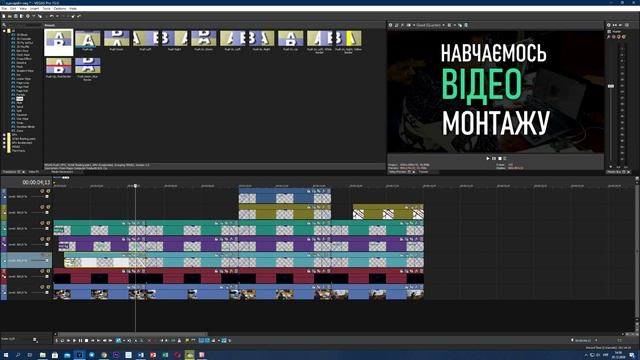640x360 pixels.
Task: Switch to the Media Generators tab
Action: click(x=62, y=172)
